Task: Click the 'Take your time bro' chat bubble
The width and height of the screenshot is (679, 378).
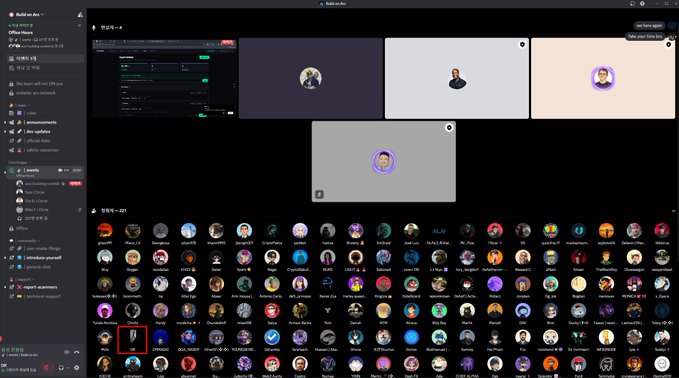Action: point(645,36)
